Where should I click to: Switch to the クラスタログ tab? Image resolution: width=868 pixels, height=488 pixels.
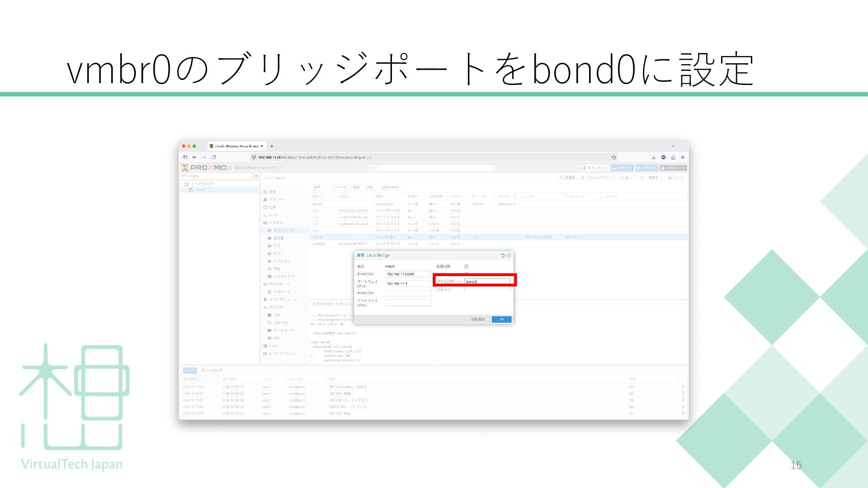point(212,371)
